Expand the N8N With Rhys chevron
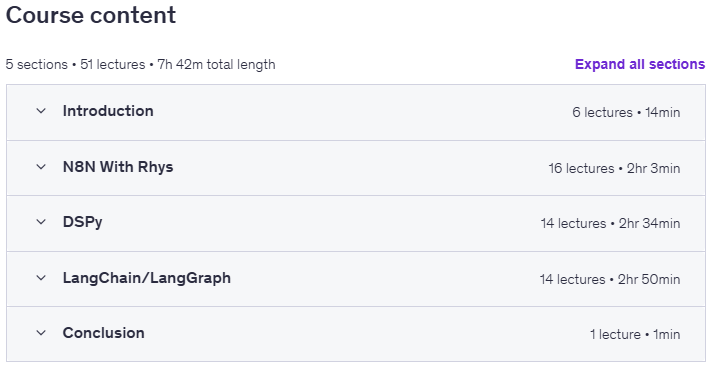This screenshot has height=367, width=712. tap(41, 167)
